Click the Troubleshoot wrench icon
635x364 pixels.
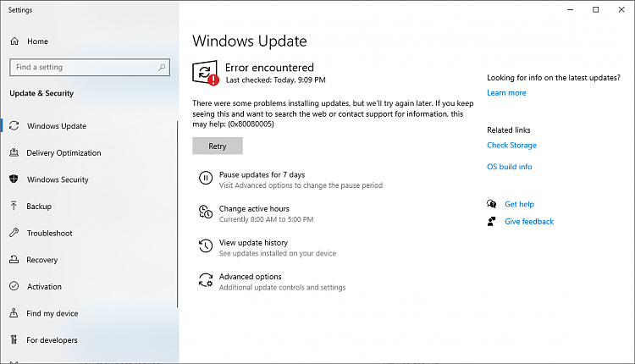point(14,233)
